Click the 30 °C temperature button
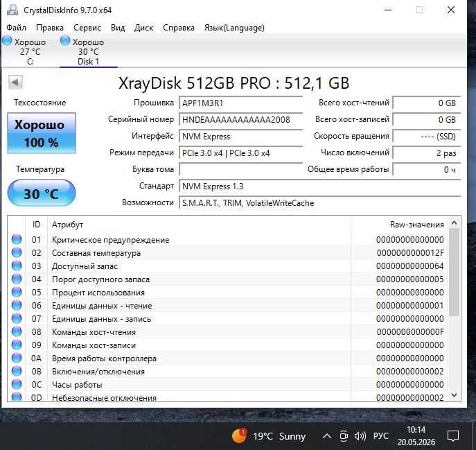The image size is (476, 450). [42, 193]
